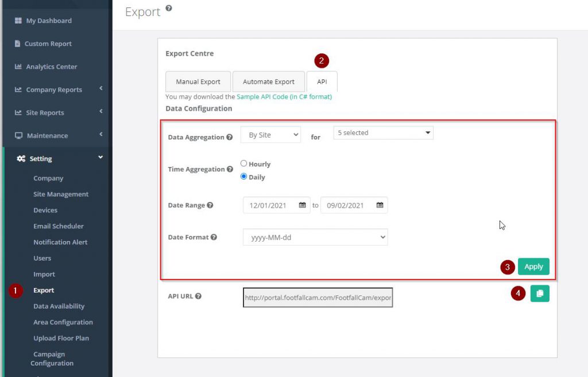Viewport: 588px width, 377px height.
Task: Click the copy API URL icon button
Action: coord(539,293)
